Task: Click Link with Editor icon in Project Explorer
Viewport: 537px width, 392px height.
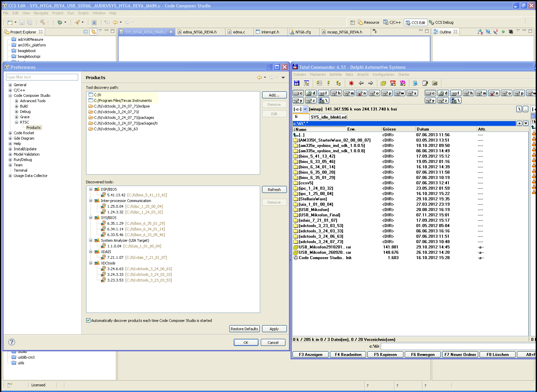Action: tap(93, 32)
